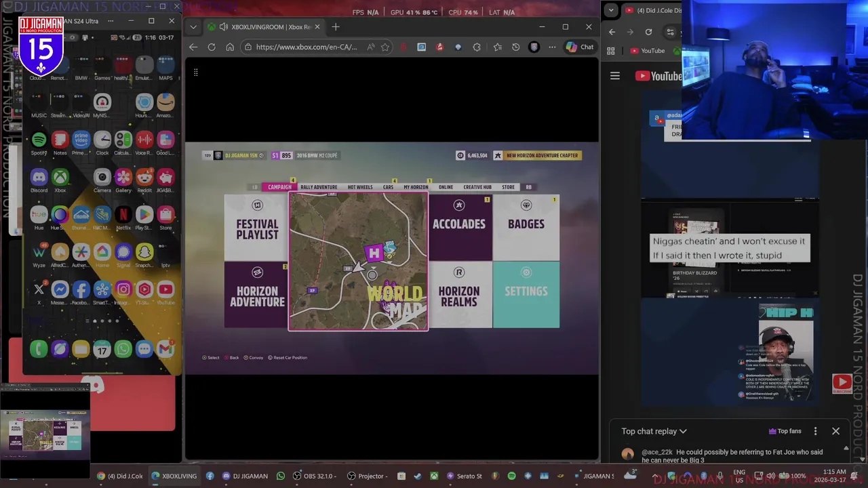Open Horizon Realms tile
The width and height of the screenshot is (868, 488).
(459, 295)
